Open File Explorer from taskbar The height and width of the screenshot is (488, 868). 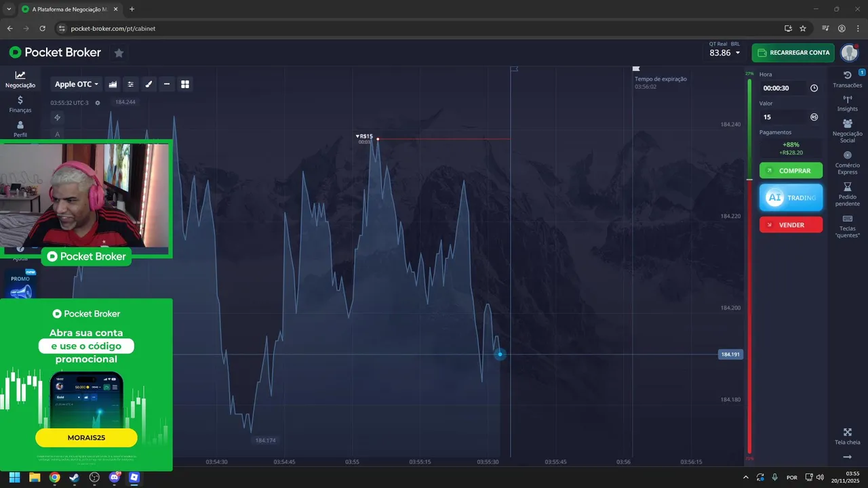coord(35,477)
